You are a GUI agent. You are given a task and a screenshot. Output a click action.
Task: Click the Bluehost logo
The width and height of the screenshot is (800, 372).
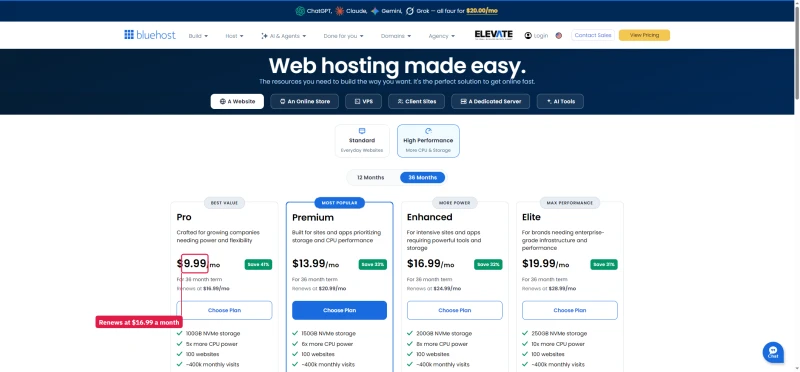[x=150, y=35]
